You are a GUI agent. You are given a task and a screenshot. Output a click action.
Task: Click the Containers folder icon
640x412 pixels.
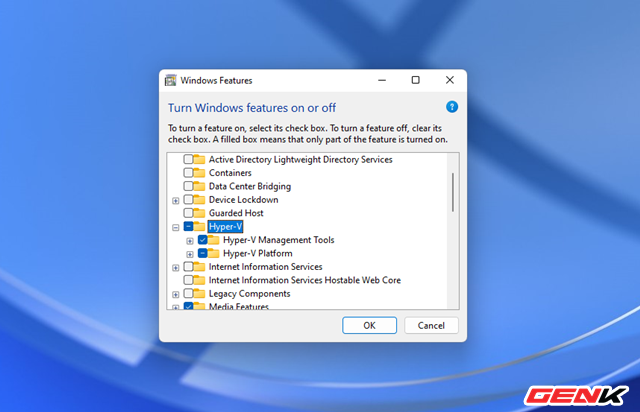(199, 173)
